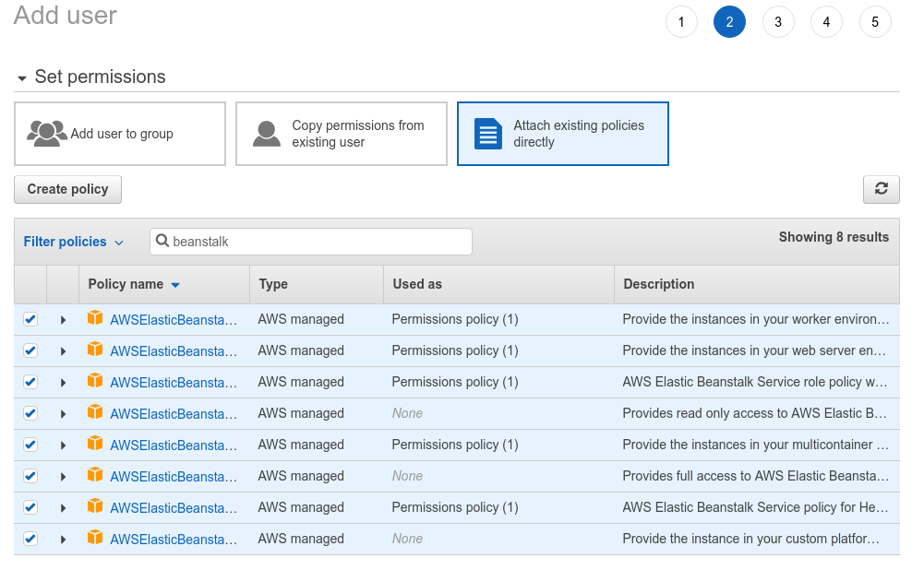924x582 pixels.
Task: Expand the Service policy for He… row
Action: click(x=63, y=508)
